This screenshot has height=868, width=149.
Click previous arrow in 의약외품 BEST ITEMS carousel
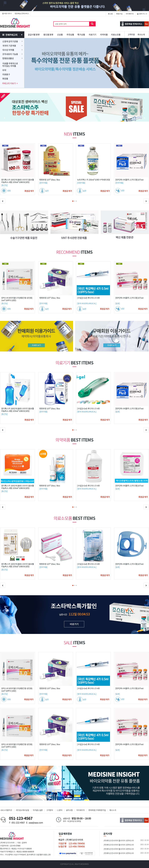[x=3, y=507]
